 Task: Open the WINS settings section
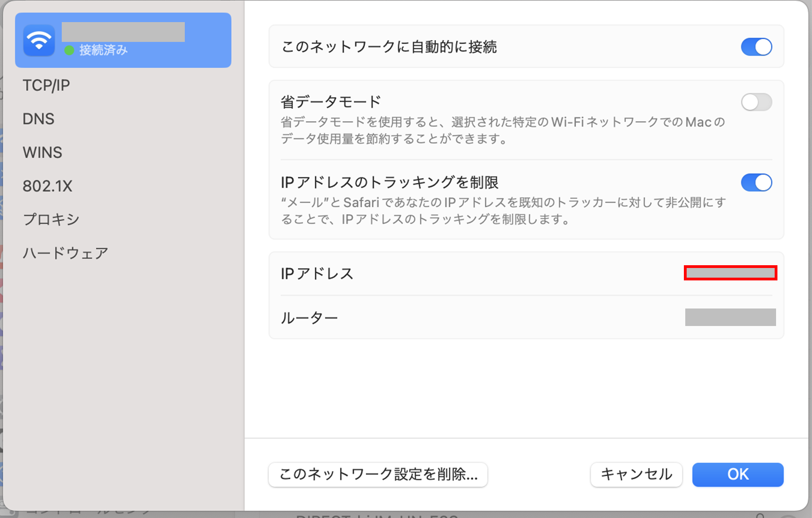(x=42, y=153)
